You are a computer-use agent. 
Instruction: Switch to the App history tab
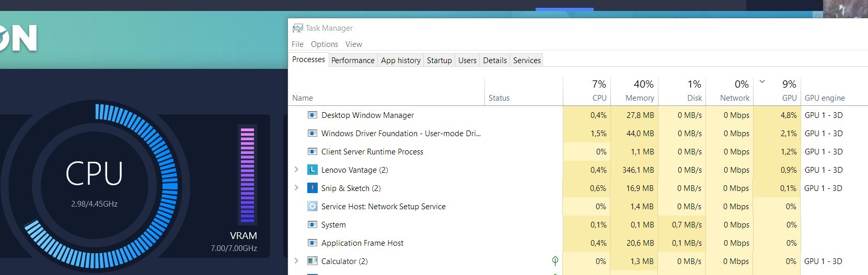pyautogui.click(x=401, y=61)
